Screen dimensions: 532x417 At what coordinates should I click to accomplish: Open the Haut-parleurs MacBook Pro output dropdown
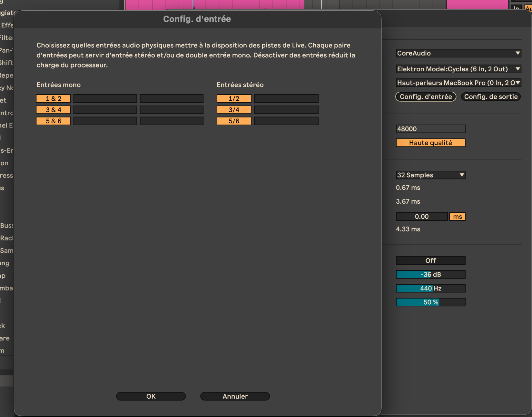[x=458, y=83]
